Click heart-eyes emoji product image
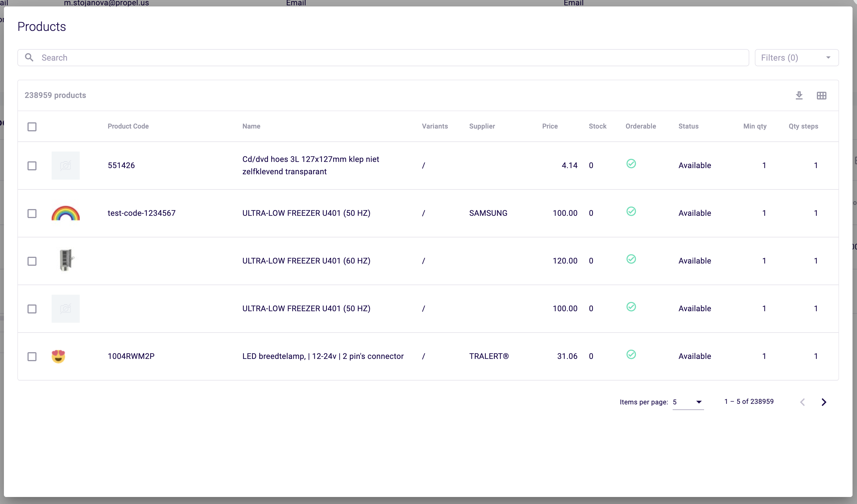Screen dimensions: 857x504 click(58, 356)
